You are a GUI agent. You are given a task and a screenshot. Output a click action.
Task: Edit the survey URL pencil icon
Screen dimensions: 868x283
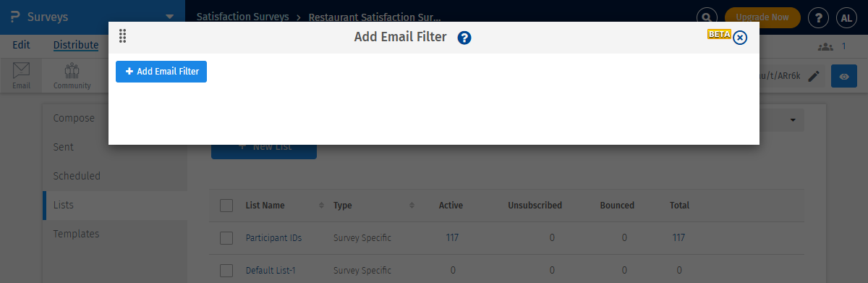coord(814,76)
